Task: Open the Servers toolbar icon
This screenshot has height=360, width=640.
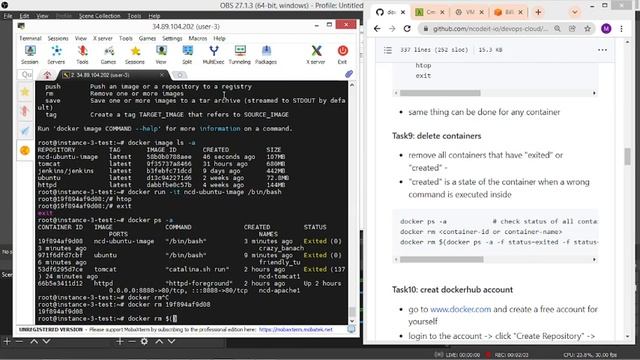Action: [x=56, y=55]
